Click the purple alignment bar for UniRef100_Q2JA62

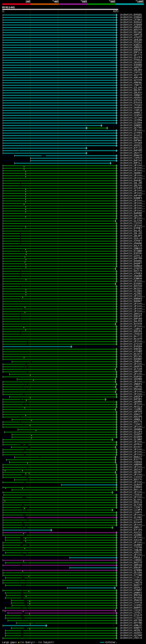coord(60,517)
